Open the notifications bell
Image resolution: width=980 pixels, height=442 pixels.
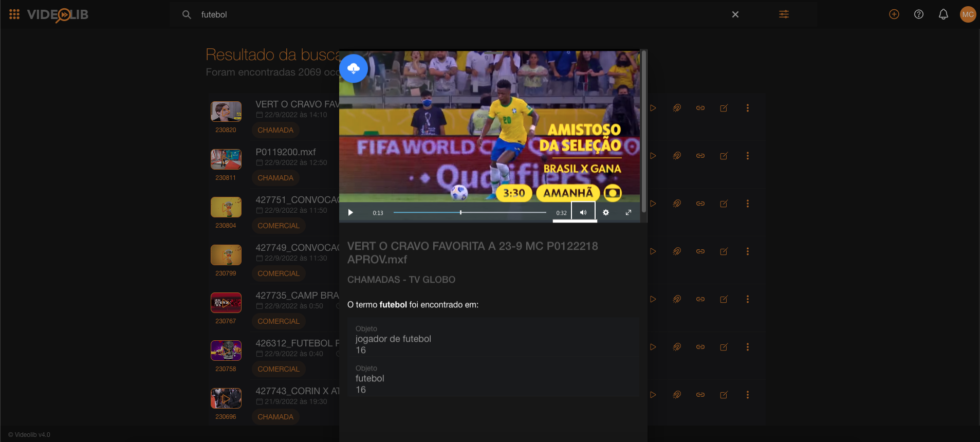coord(944,14)
